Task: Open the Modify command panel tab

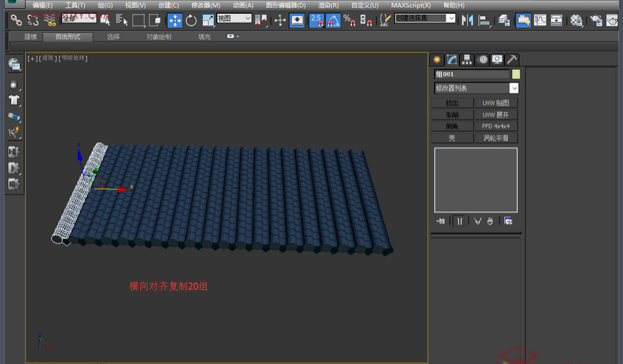Action: click(451, 59)
